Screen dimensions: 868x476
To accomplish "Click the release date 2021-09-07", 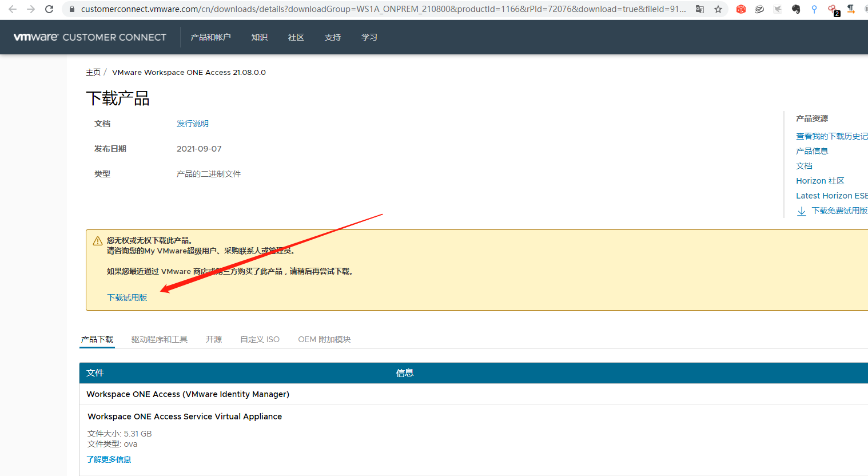I will coord(199,149).
